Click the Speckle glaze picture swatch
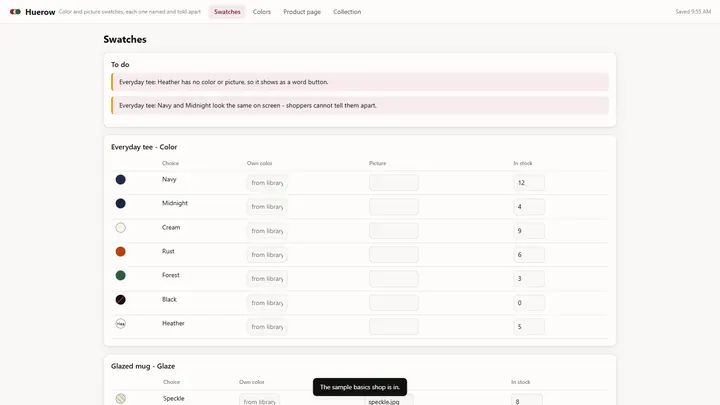Viewport: 720px width, 405px height. click(120, 399)
